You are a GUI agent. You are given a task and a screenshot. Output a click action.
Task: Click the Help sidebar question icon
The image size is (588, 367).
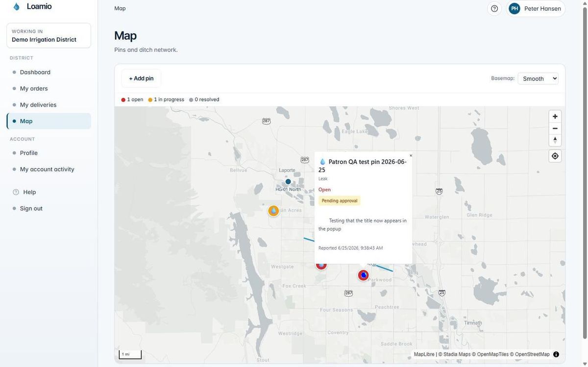coord(16,192)
